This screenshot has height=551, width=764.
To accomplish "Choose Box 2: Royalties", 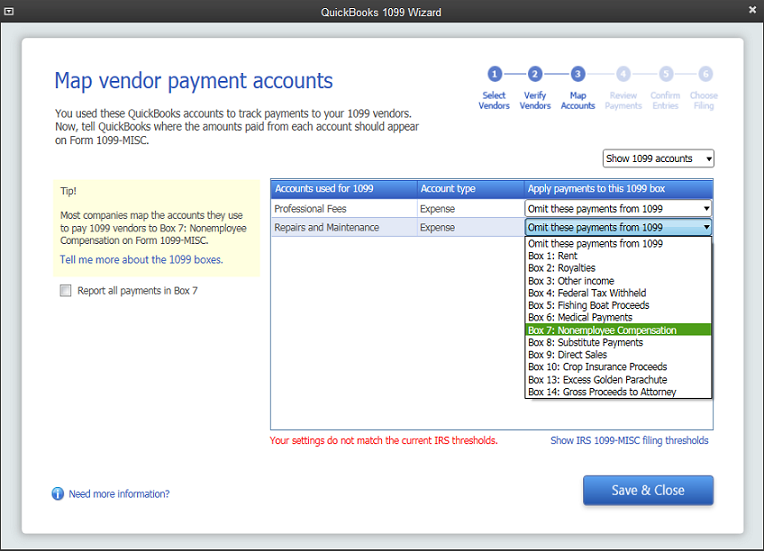I will 618,268.
